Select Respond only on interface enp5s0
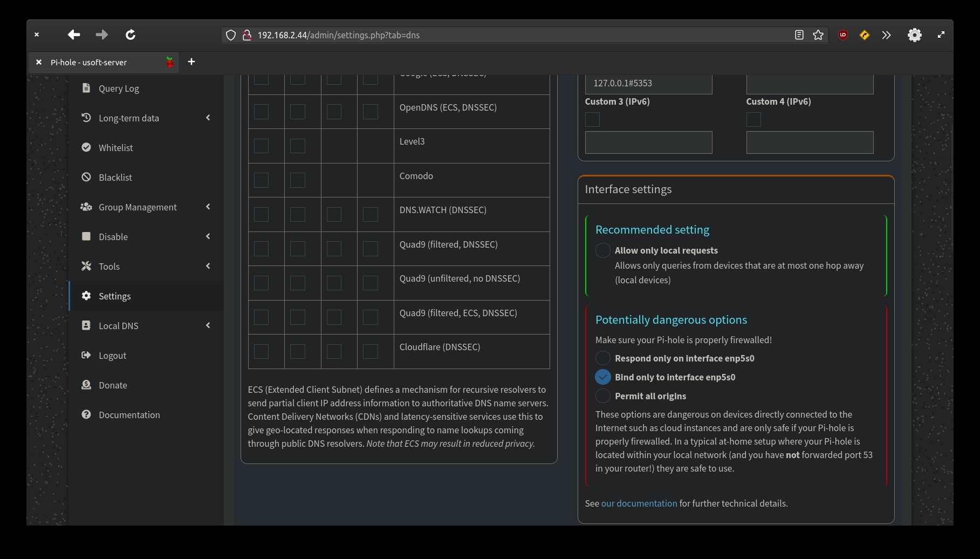 point(603,358)
